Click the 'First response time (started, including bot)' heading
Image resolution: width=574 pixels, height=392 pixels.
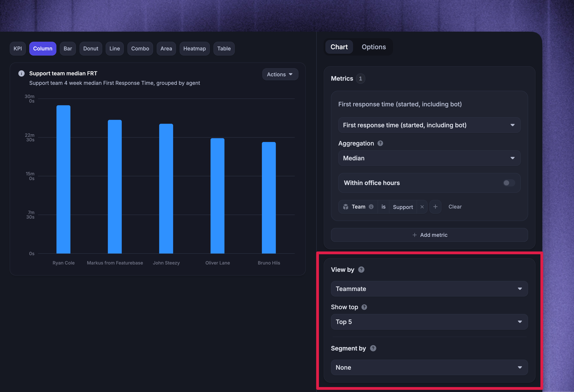pyautogui.click(x=400, y=104)
